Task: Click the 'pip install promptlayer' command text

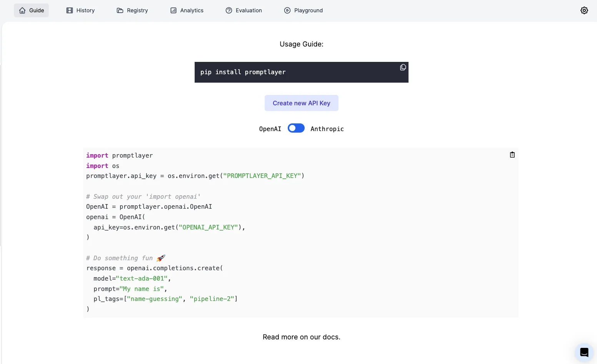Action: click(243, 72)
